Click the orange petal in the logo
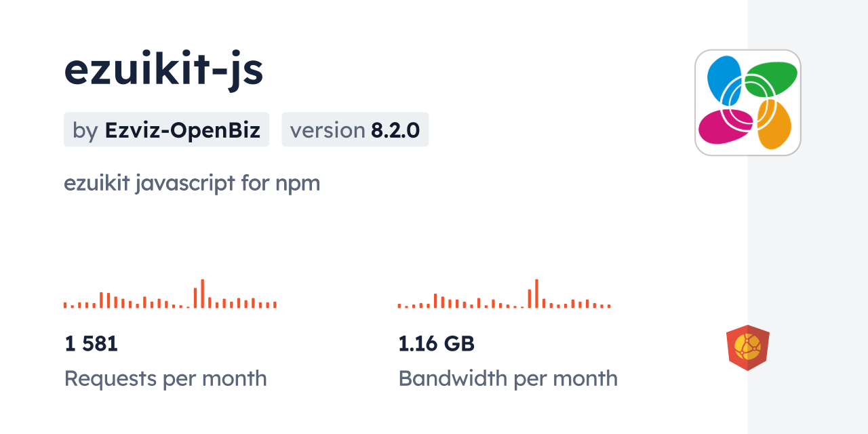The width and height of the screenshot is (868, 434). 775,126
